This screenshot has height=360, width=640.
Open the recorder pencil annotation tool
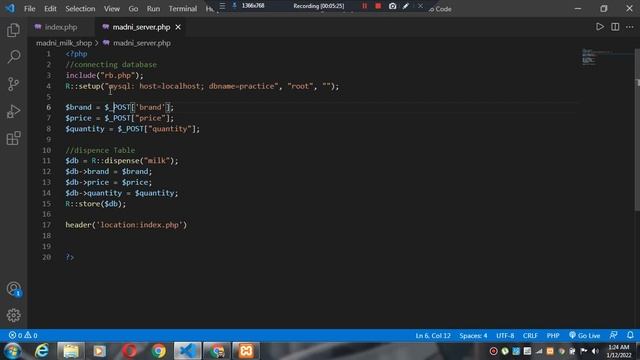(x=406, y=6)
